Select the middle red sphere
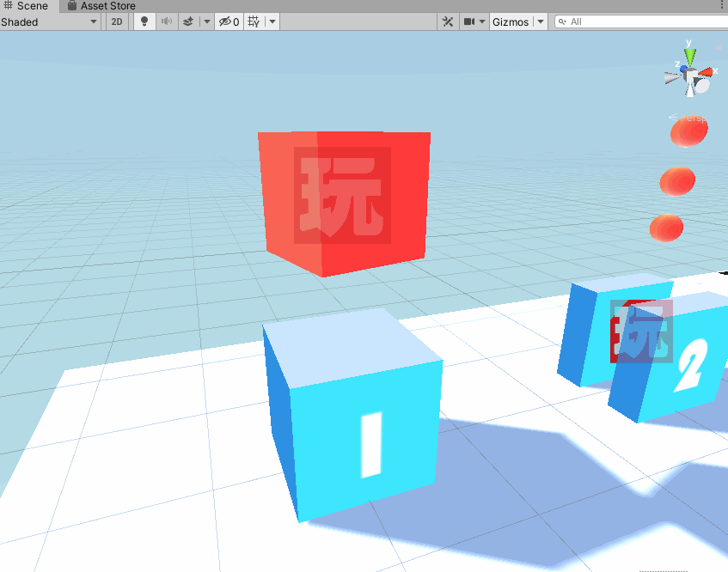Image resolution: width=728 pixels, height=572 pixels. tap(677, 181)
